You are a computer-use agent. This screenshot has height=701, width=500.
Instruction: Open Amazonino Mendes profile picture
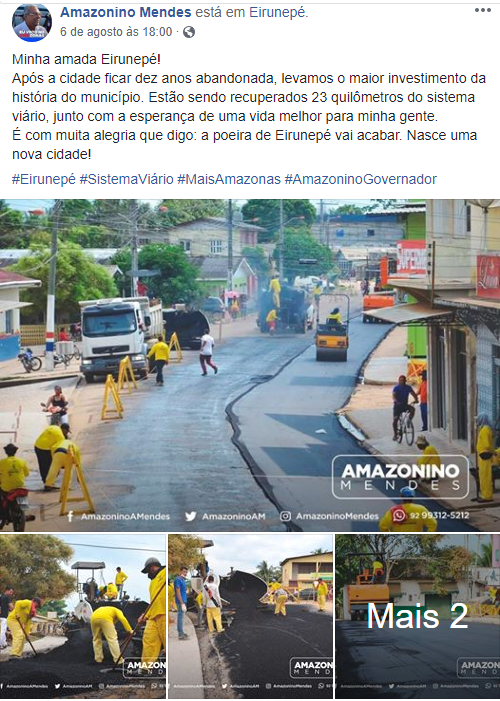(32, 23)
